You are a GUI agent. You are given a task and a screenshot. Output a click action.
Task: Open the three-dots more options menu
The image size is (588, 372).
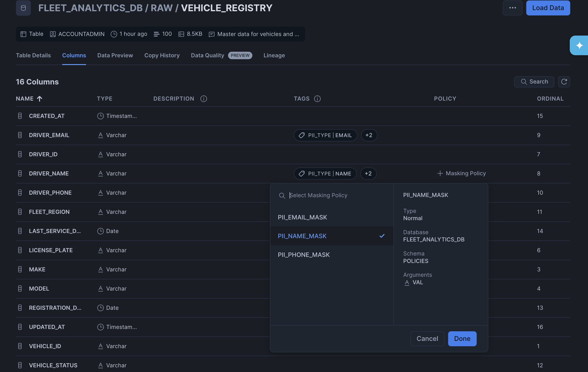click(512, 8)
